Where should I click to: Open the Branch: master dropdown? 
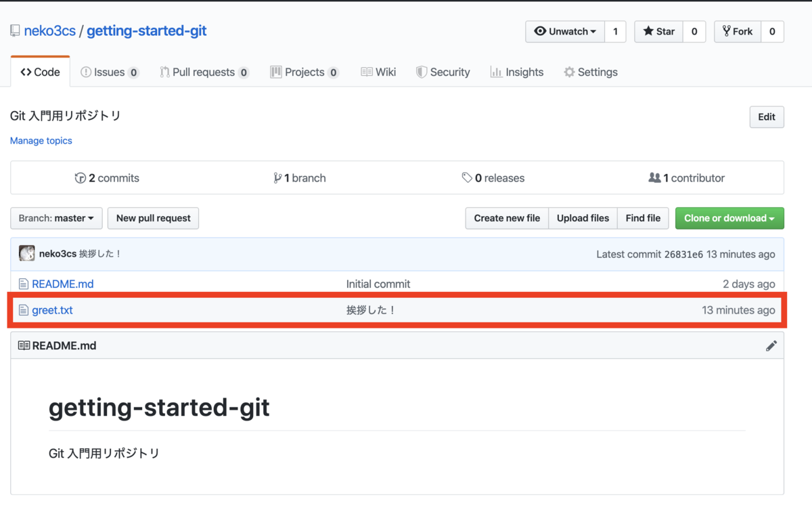coord(56,218)
